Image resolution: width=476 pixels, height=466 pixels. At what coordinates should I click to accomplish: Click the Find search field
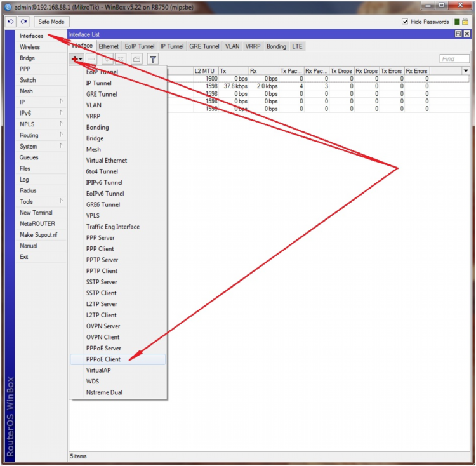tap(454, 58)
